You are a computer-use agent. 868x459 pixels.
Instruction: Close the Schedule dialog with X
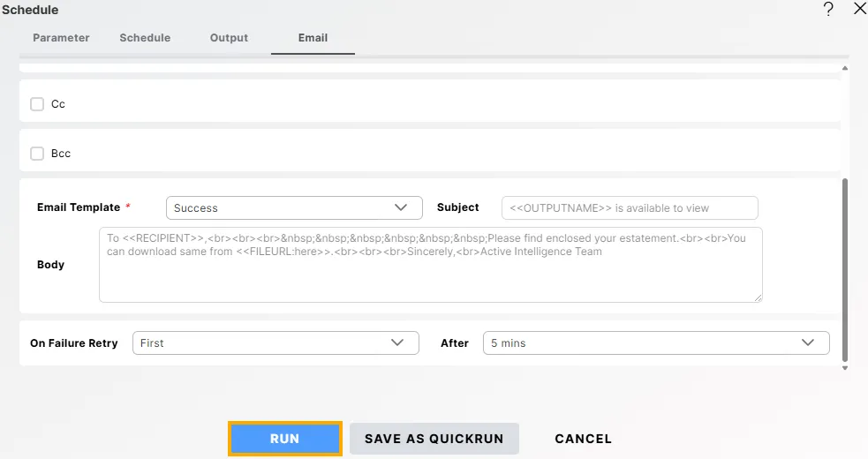(859, 9)
